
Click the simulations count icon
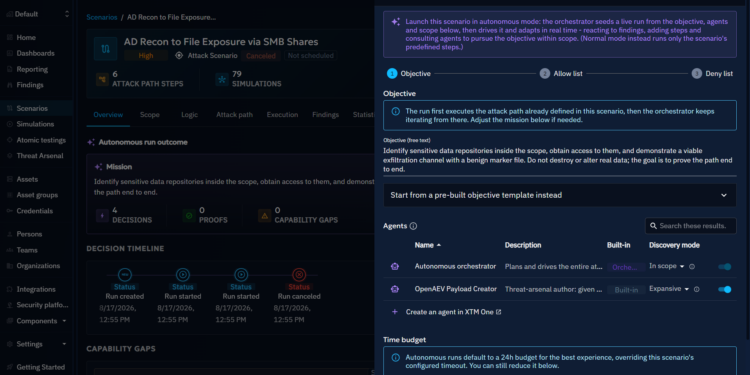tap(222, 79)
